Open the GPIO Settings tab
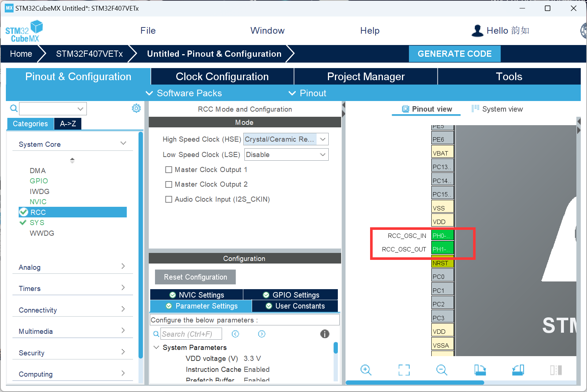 tap(291, 295)
